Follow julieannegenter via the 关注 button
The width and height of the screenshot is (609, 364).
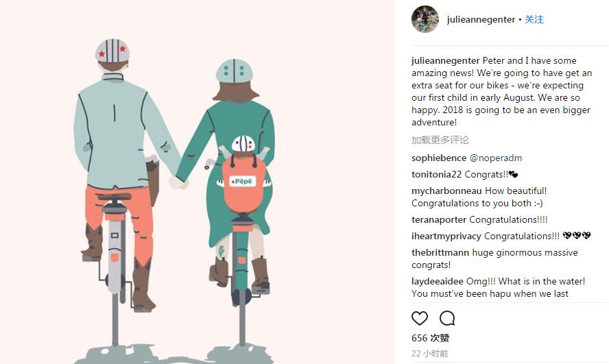coord(534,19)
